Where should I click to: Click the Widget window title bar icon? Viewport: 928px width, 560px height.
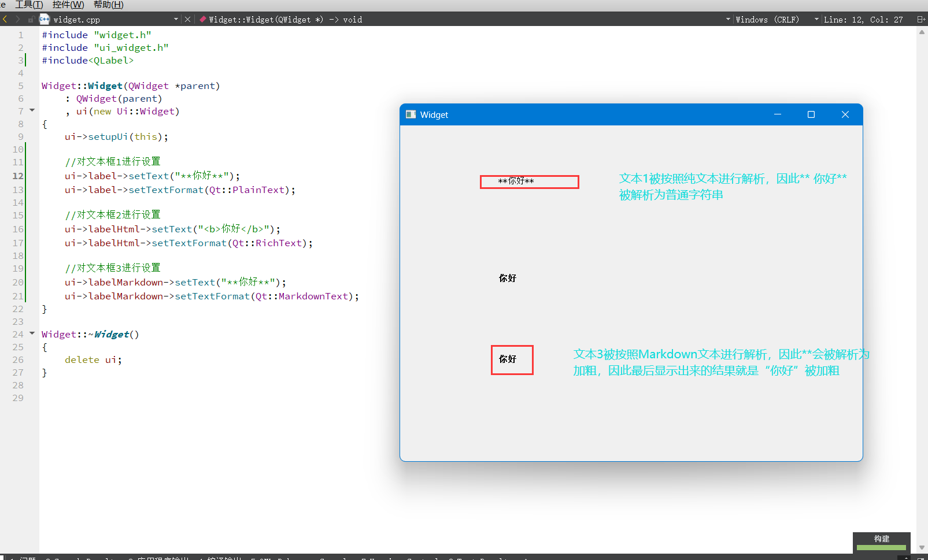coord(411,114)
